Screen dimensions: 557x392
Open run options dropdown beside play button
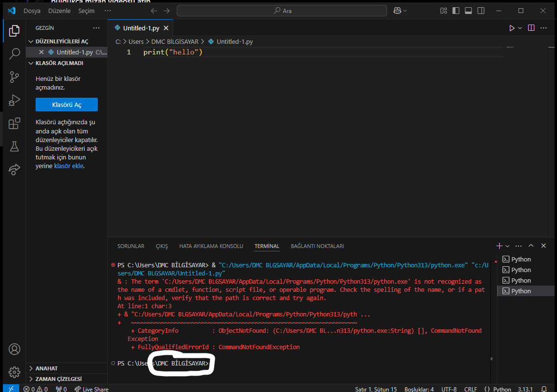520,28
